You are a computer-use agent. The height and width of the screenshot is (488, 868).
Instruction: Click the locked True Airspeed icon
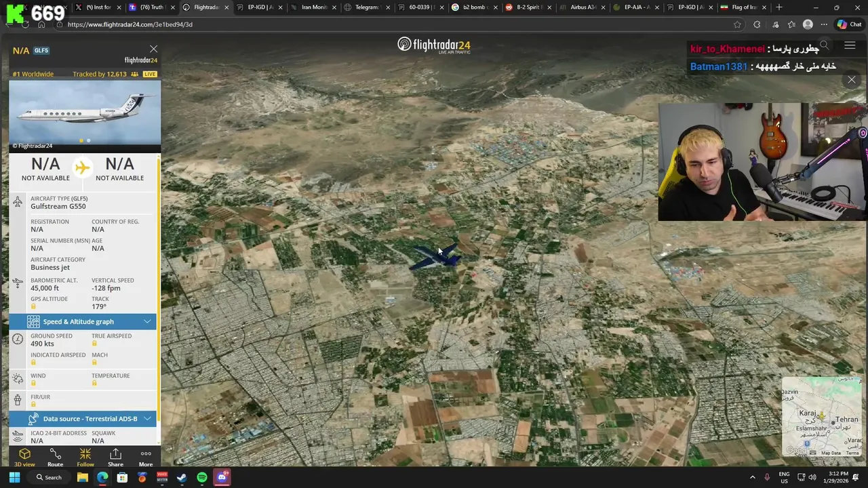tap(94, 344)
